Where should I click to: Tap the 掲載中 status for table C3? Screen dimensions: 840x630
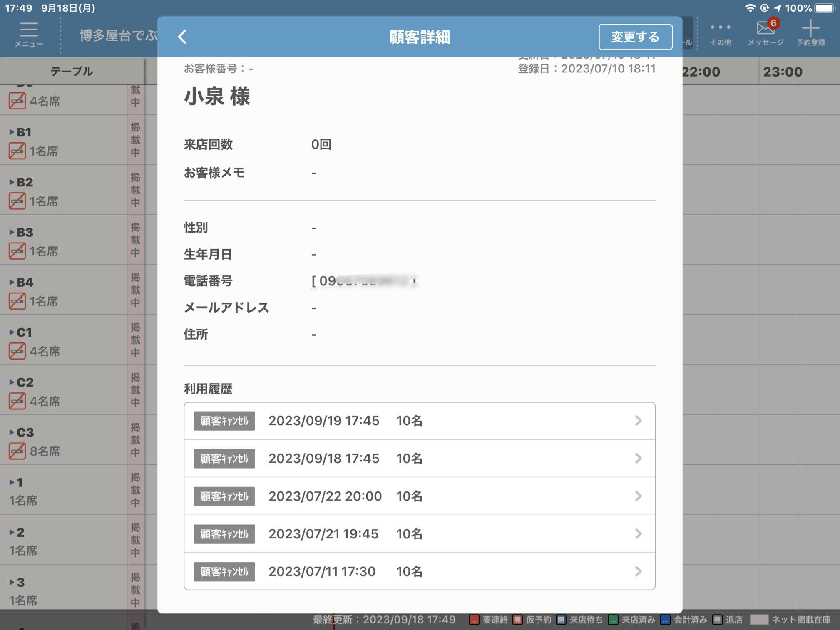(135, 440)
